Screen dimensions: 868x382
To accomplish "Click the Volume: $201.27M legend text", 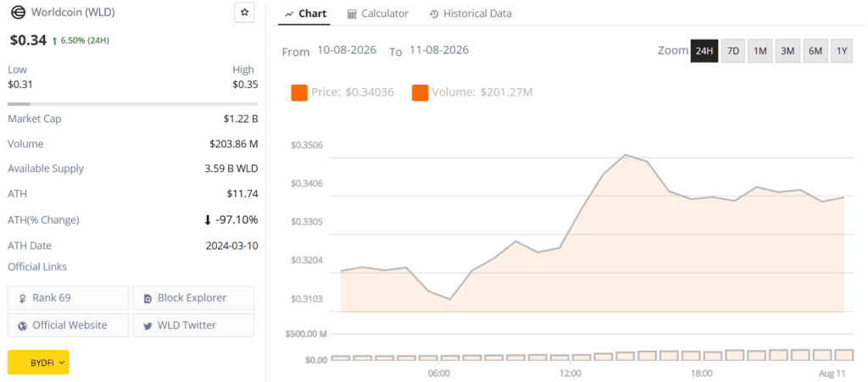I will (482, 92).
